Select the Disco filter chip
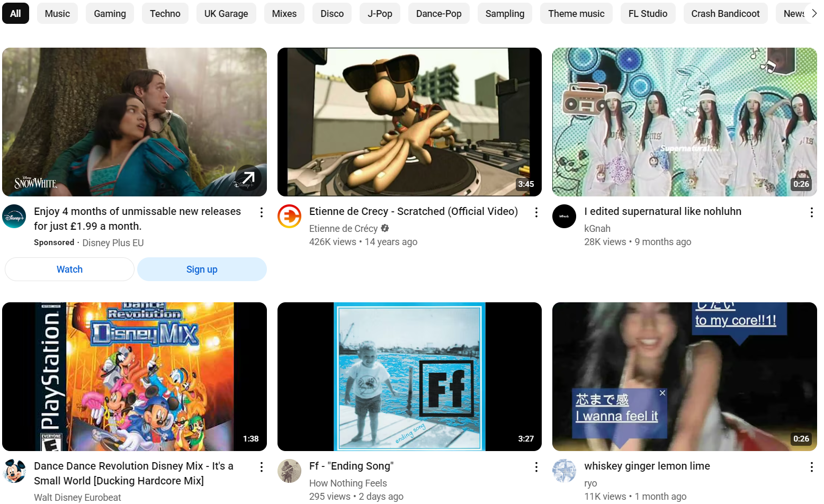Image resolution: width=824 pixels, height=504 pixels. coord(332,13)
